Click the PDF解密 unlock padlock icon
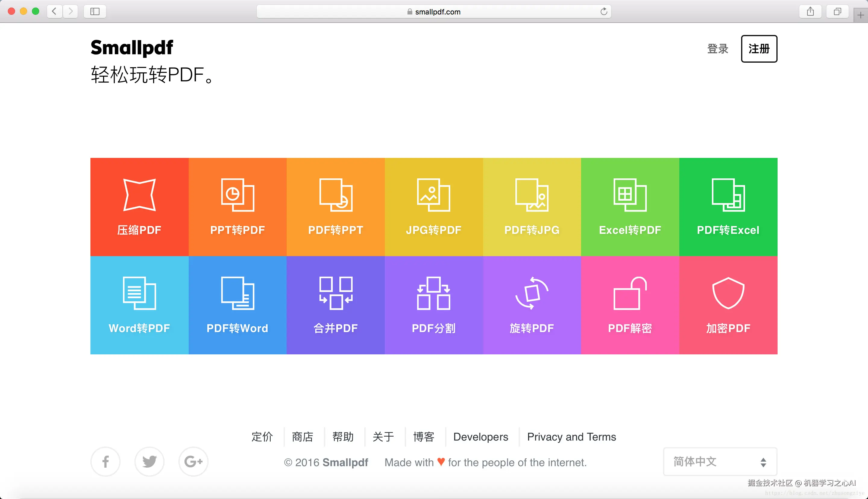This screenshot has width=868, height=499. click(630, 293)
